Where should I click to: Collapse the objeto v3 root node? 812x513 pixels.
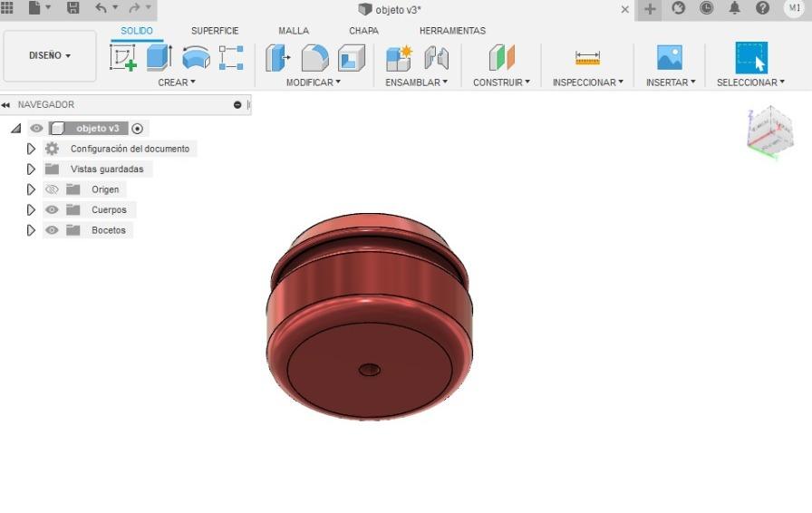[16, 128]
